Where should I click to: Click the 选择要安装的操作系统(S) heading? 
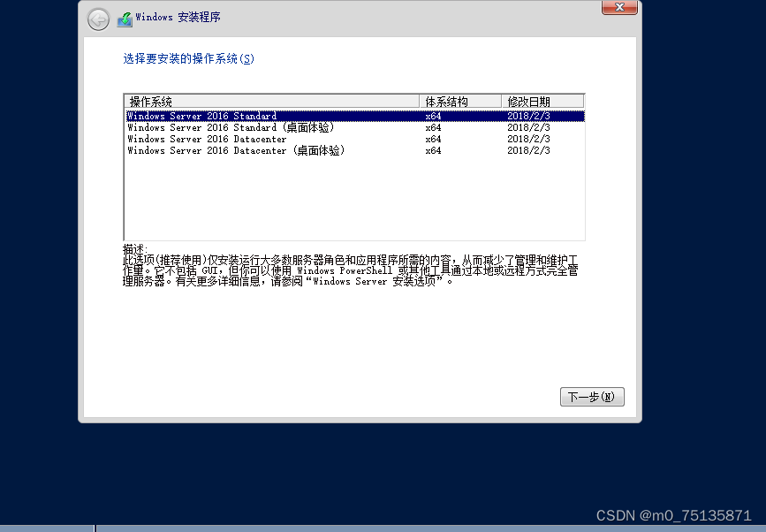pyautogui.click(x=188, y=58)
